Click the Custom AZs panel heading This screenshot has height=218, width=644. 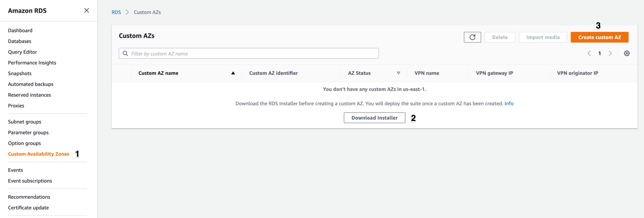[137, 36]
